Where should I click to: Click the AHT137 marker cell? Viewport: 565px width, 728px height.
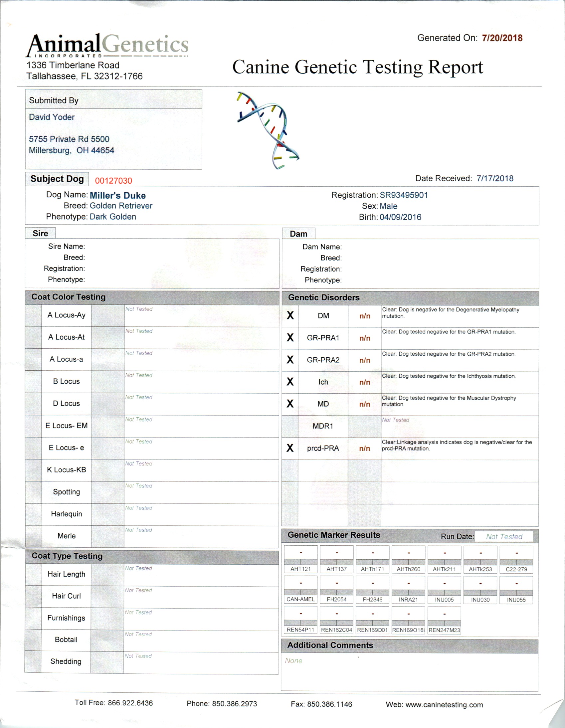click(337, 559)
